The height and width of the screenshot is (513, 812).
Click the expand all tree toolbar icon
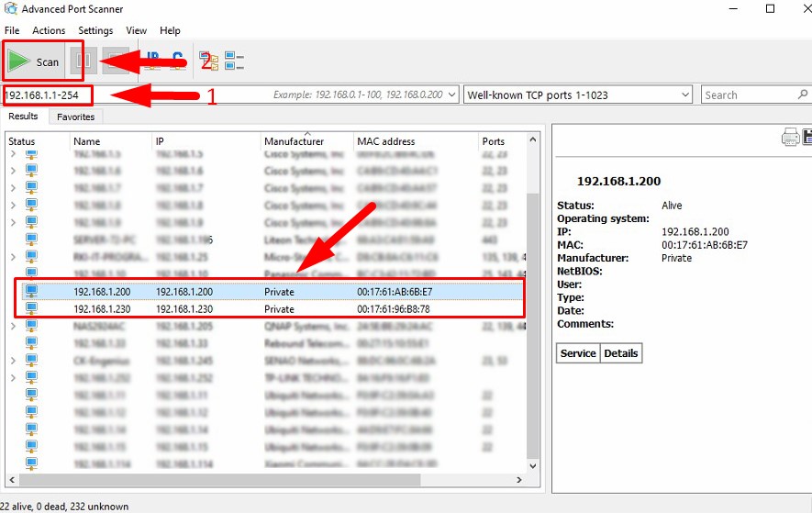point(208,61)
